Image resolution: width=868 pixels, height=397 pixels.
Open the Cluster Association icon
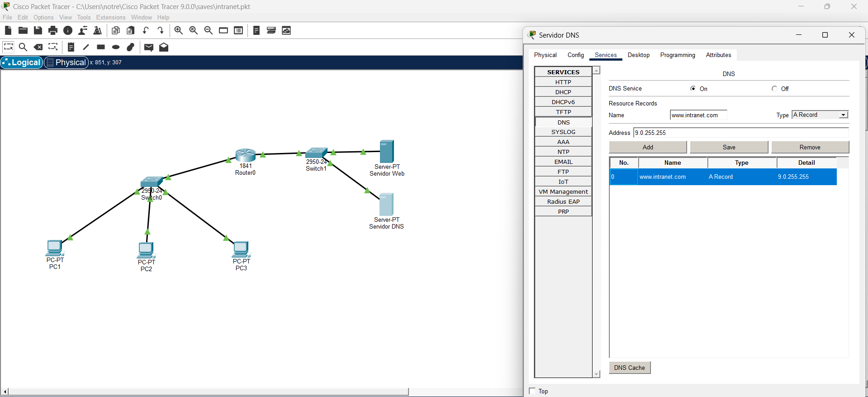tap(286, 30)
